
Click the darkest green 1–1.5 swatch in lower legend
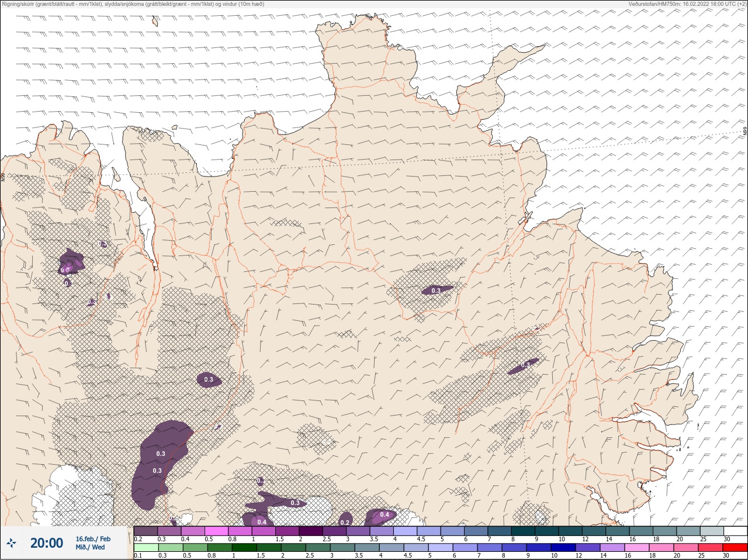244,548
